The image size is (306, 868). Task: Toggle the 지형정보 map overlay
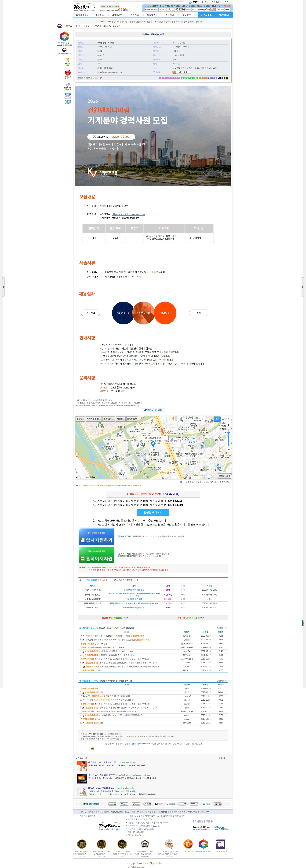[120, 419]
